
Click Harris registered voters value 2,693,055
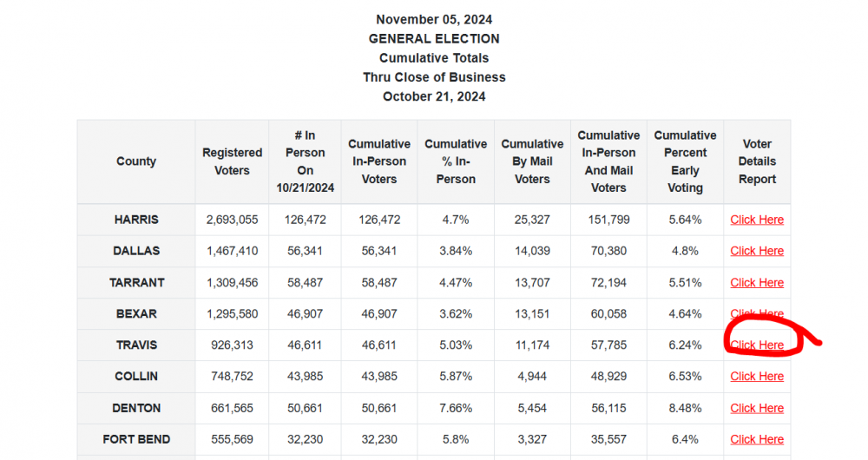point(232,220)
